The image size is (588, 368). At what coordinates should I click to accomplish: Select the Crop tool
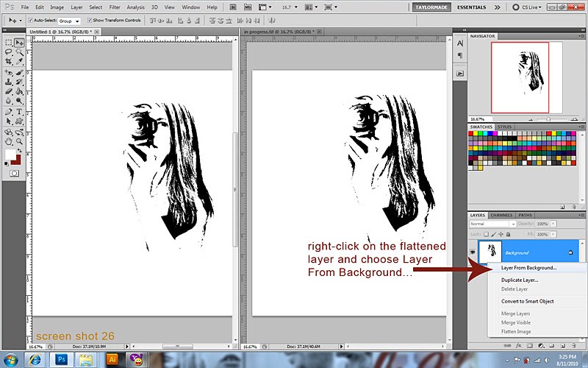[x=8, y=63]
